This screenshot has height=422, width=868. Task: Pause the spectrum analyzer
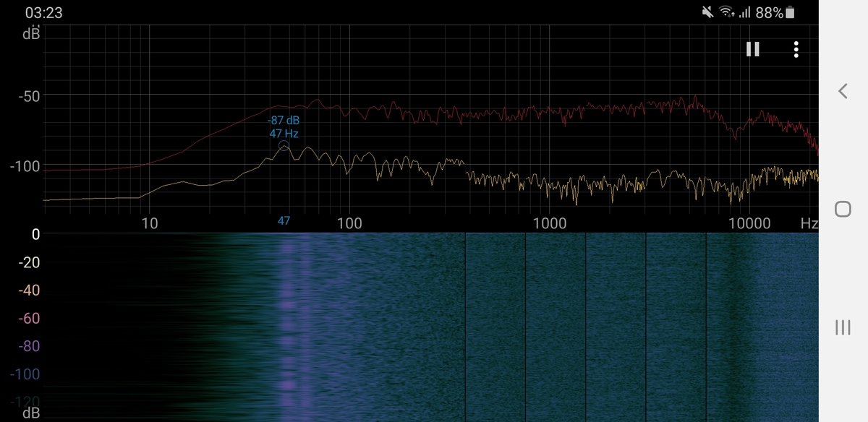click(753, 49)
